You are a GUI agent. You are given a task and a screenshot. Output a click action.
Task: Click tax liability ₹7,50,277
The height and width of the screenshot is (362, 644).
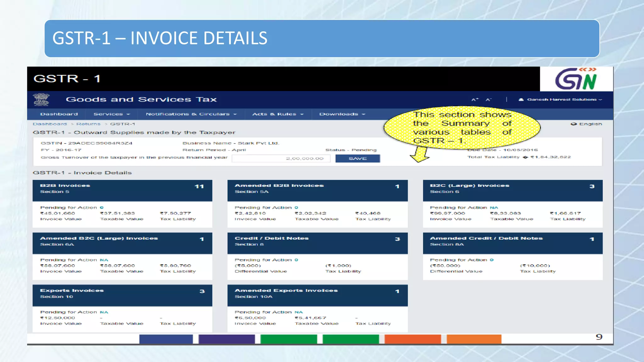tap(175, 213)
